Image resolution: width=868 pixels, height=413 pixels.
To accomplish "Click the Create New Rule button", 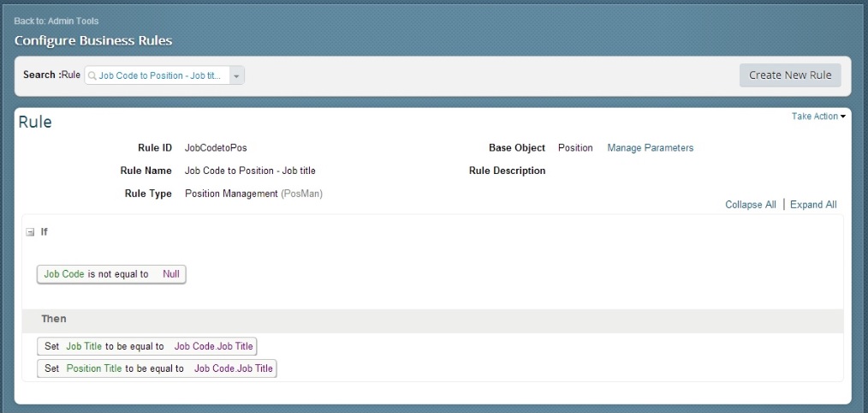I will coord(790,75).
